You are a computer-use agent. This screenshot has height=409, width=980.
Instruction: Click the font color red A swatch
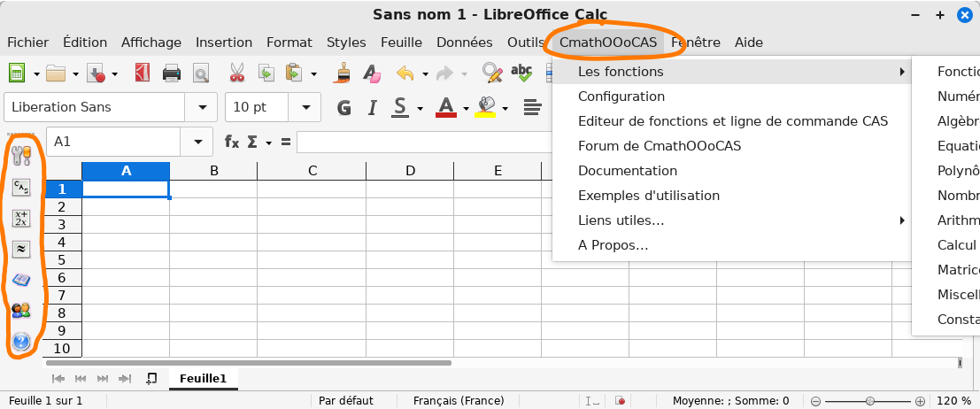(x=445, y=108)
